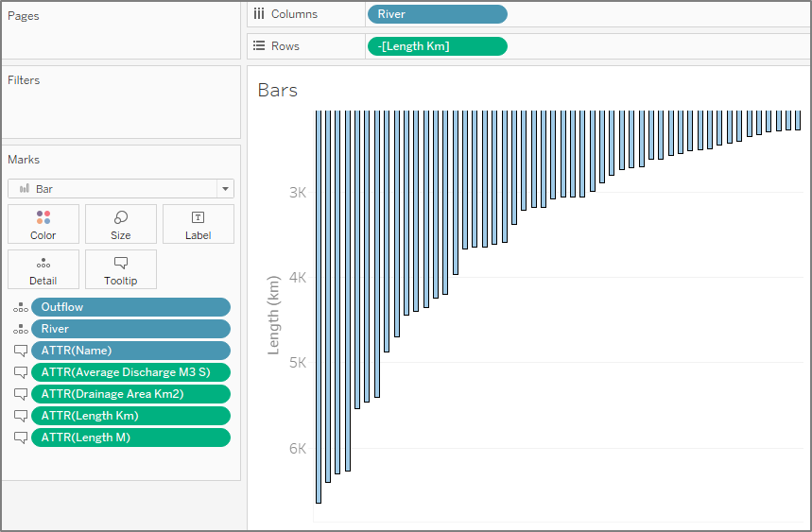Open the Tooltip editor button

click(x=121, y=269)
